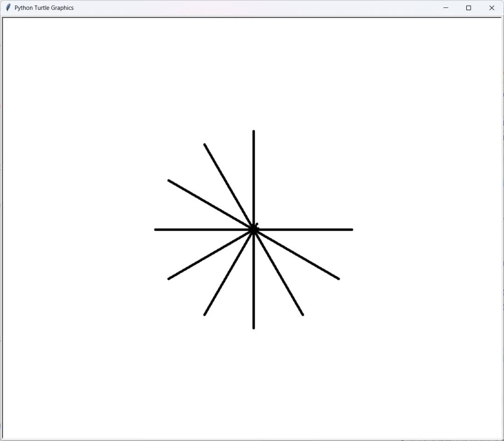Screen dimensions: 504x441
Task: Close the Python Turtle Graphics window
Action: [x=491, y=8]
